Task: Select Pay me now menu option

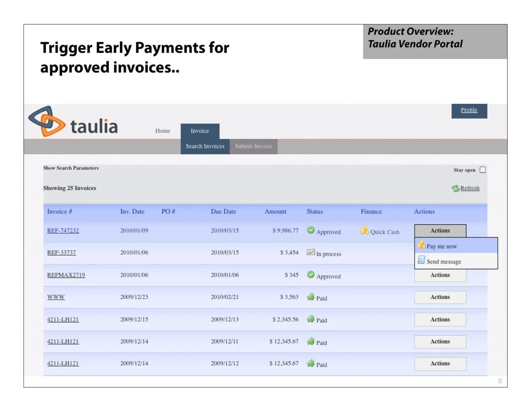Action: tap(456, 246)
